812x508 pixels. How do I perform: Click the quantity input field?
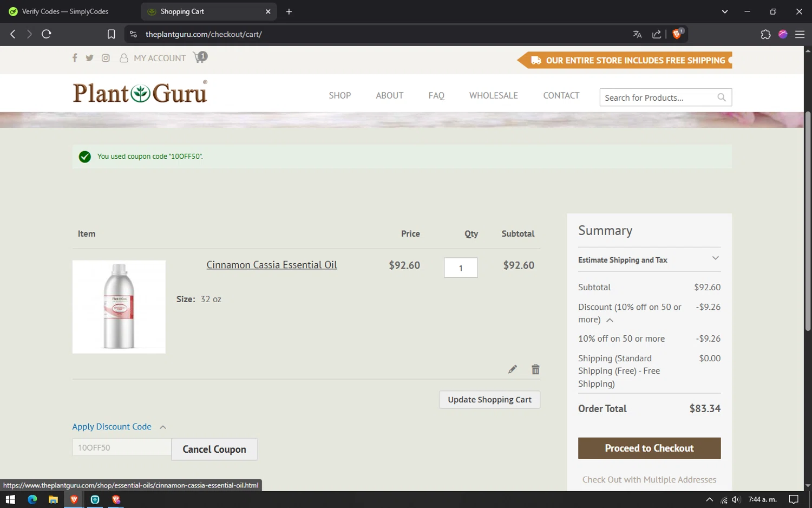click(461, 268)
